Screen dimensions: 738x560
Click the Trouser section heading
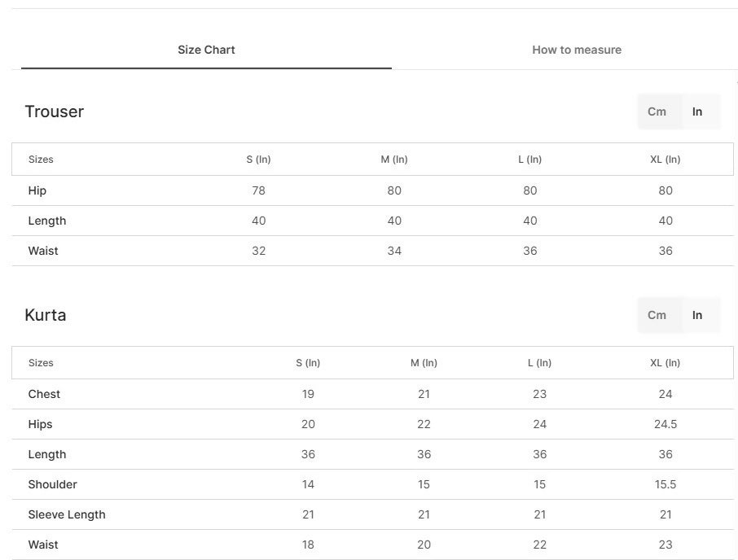54,112
